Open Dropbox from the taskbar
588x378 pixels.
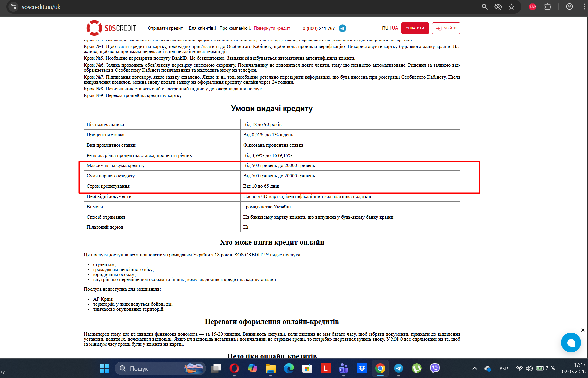pyautogui.click(x=362, y=368)
